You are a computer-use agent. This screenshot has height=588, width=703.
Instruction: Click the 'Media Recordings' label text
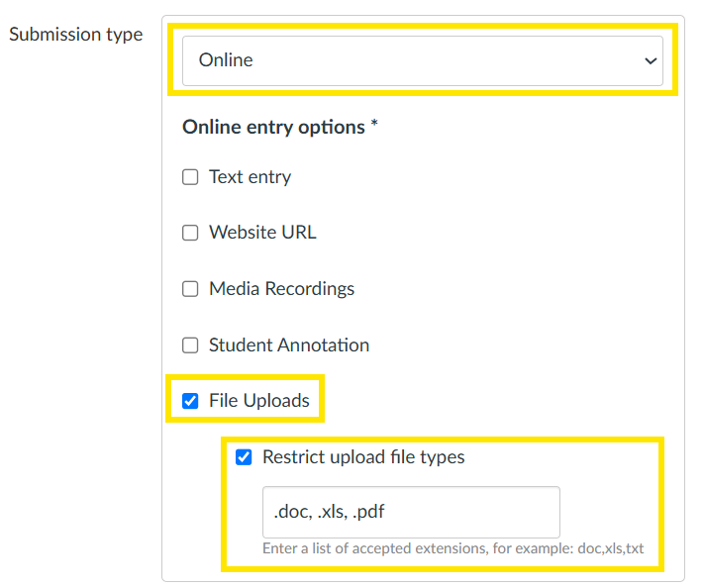(x=282, y=289)
